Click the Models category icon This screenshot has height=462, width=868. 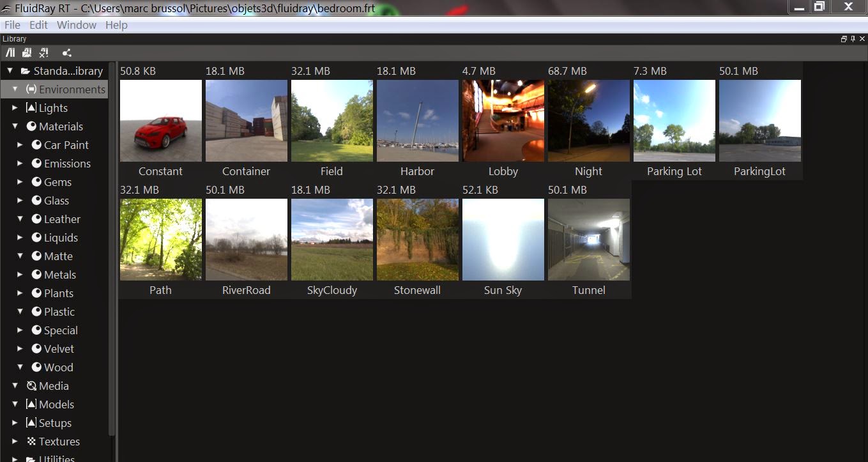click(31, 404)
